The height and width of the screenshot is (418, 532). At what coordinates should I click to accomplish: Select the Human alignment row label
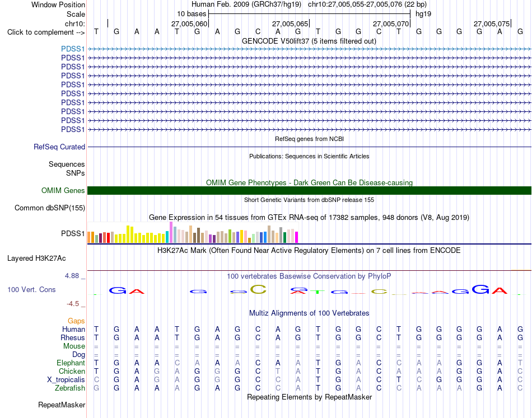coord(73,329)
